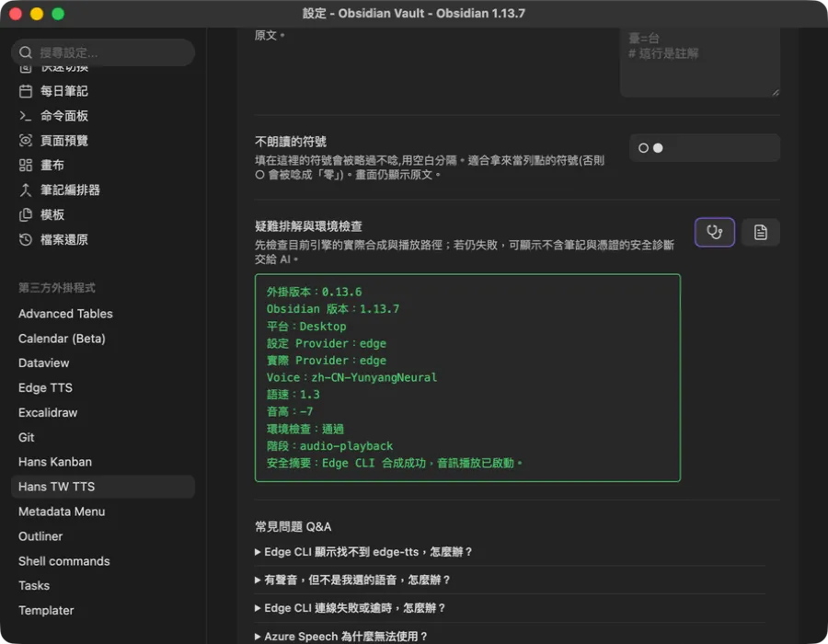Open Edge TTS plugin settings
The height and width of the screenshot is (644, 828).
coord(103,388)
